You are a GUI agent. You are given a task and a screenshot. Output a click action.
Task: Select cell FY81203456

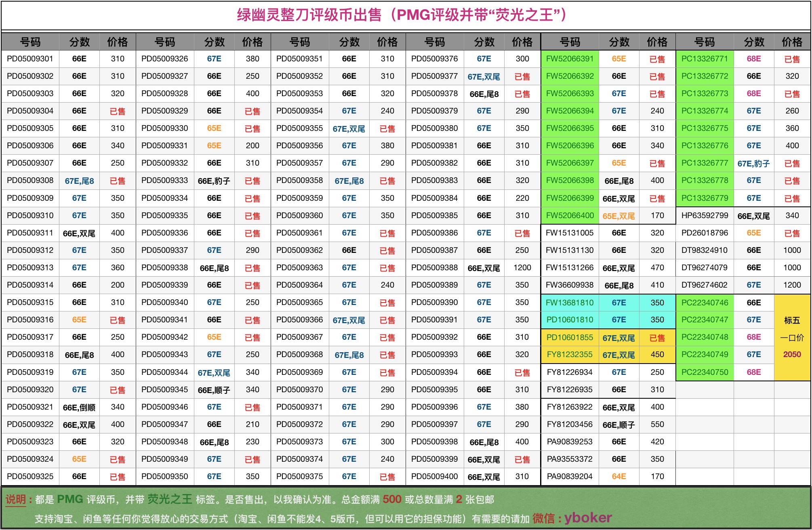[x=570, y=425]
